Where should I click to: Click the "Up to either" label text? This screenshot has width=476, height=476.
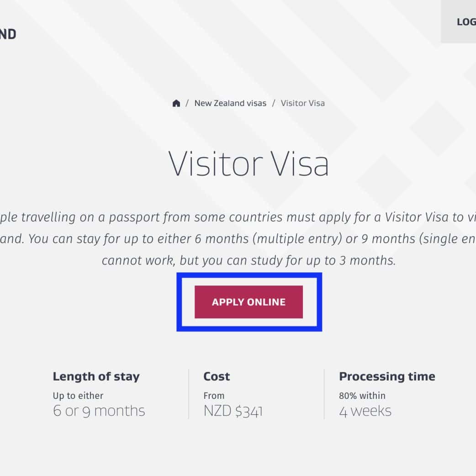tap(78, 396)
